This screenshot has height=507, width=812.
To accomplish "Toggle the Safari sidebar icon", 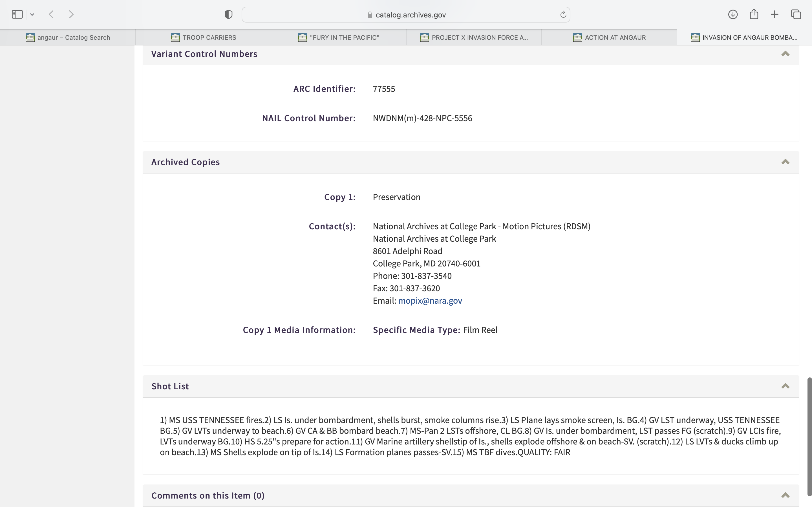I will coord(17,14).
